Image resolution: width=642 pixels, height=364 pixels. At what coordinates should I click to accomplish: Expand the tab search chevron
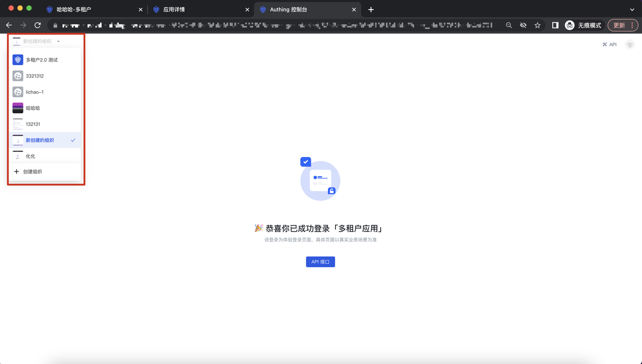(632, 10)
